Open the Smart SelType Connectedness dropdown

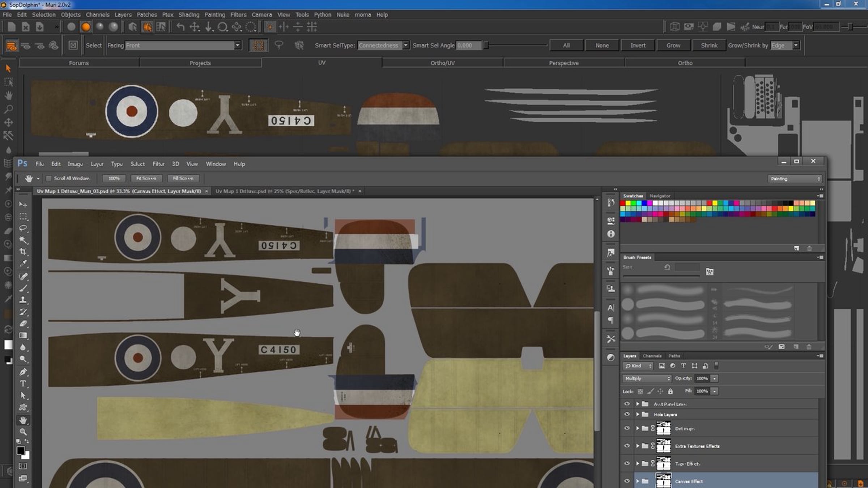point(383,46)
